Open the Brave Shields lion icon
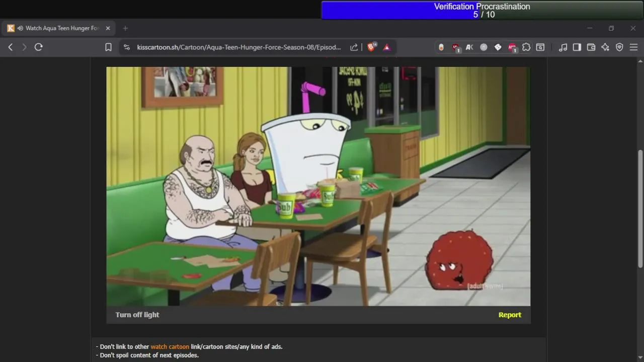The width and height of the screenshot is (644, 362). [x=371, y=47]
